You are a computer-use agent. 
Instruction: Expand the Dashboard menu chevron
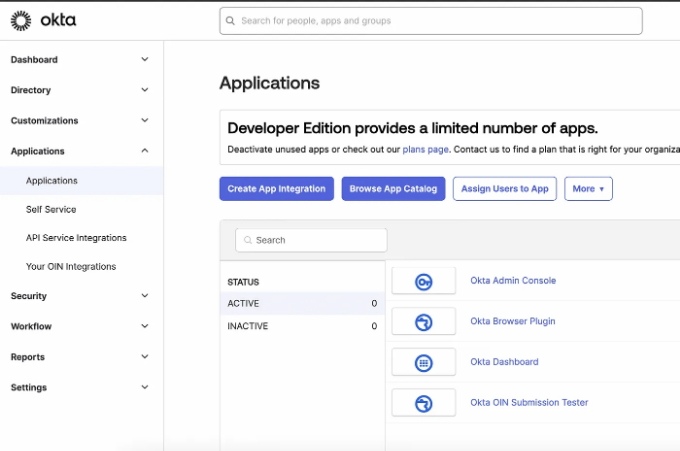pyautogui.click(x=145, y=59)
